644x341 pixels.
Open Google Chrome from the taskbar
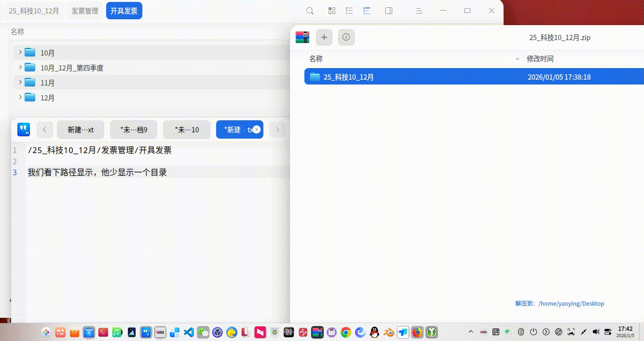point(346,332)
